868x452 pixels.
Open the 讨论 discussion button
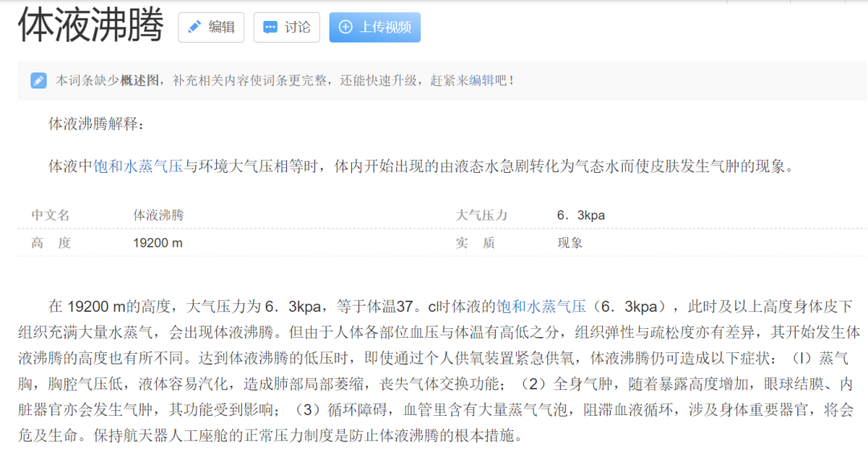pyautogui.click(x=287, y=27)
